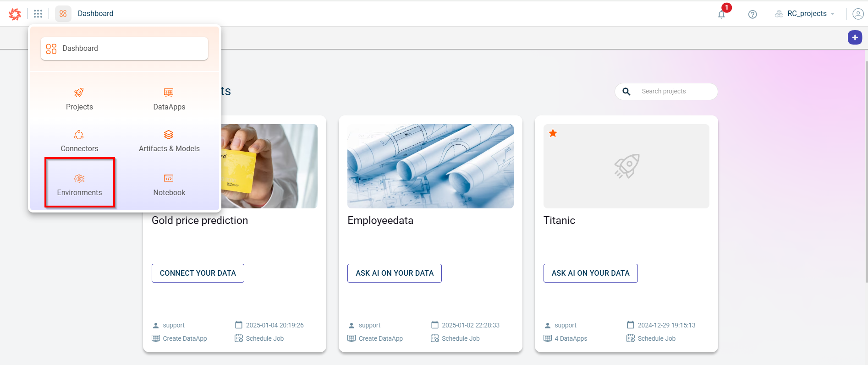868x365 pixels.
Task: Open DataApps from the menu
Action: click(x=169, y=99)
